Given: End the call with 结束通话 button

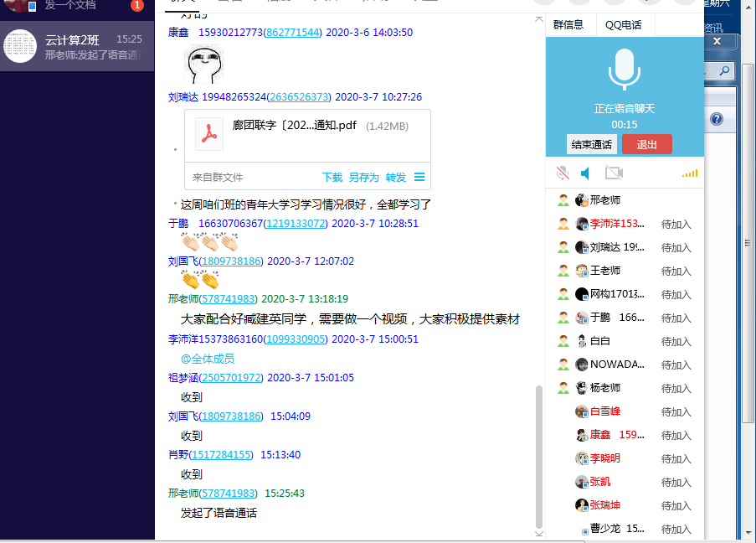Looking at the screenshot, I should [592, 144].
